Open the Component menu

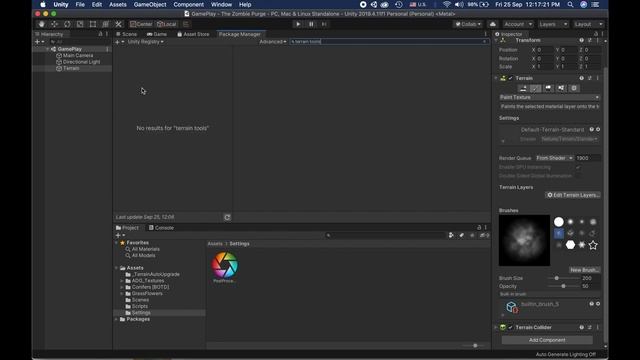click(189, 4)
